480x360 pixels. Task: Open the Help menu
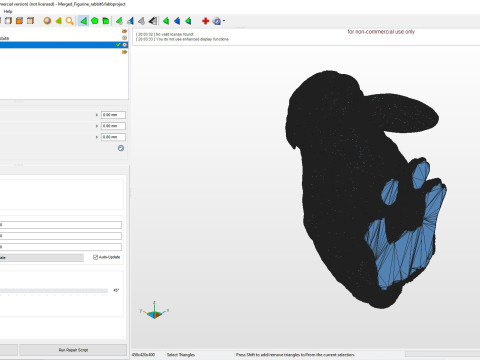coord(8,11)
